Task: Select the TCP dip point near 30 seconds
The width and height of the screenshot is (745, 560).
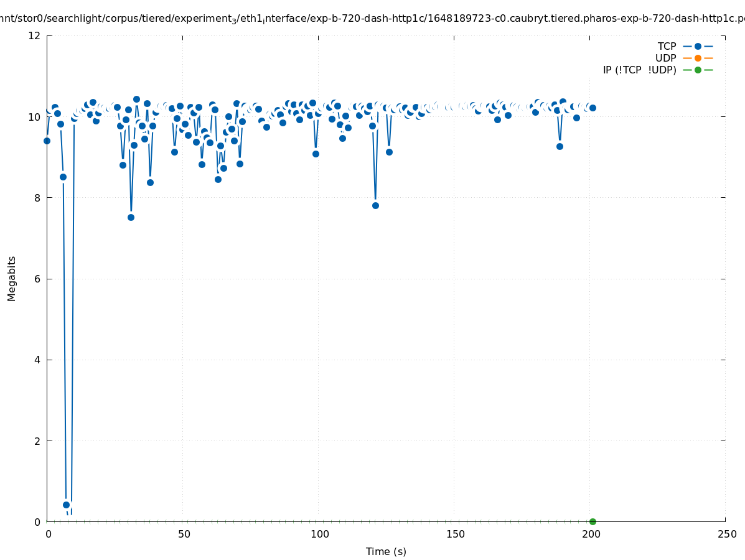Action: [131, 217]
